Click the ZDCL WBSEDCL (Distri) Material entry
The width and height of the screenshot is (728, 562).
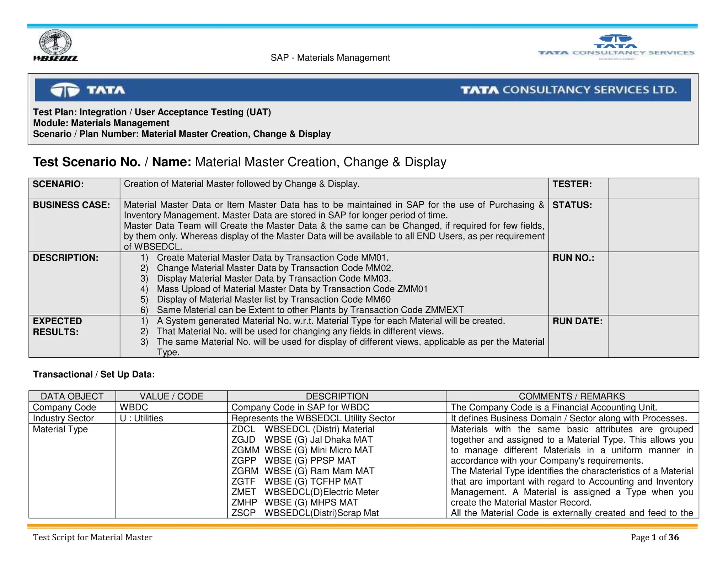coord(303,429)
